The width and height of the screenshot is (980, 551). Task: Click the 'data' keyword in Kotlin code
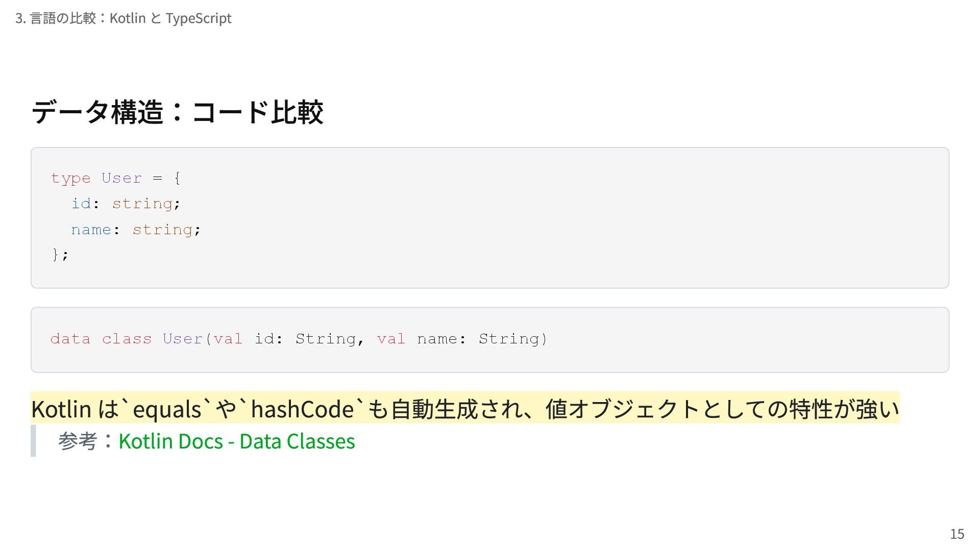click(x=70, y=339)
